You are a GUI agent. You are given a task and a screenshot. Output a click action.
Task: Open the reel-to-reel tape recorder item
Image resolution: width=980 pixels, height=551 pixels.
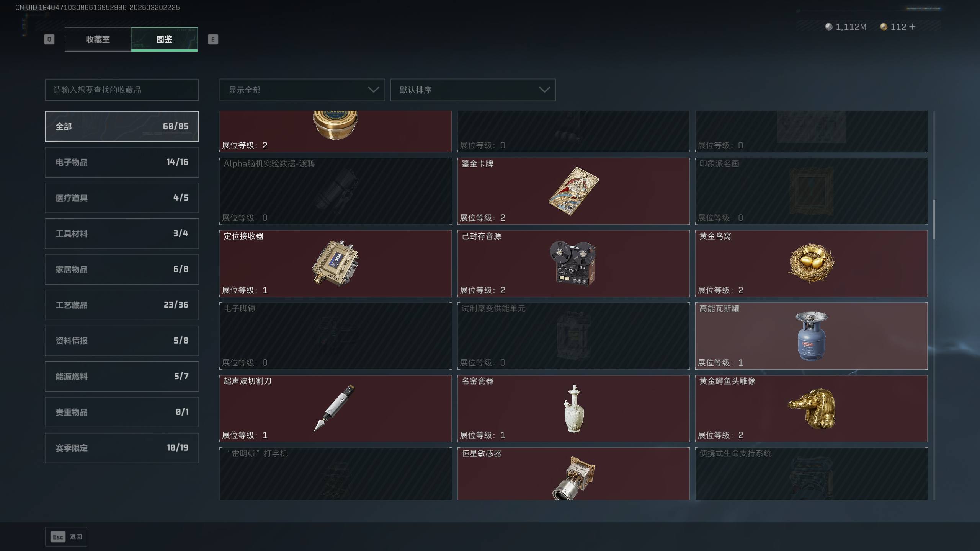[573, 263]
